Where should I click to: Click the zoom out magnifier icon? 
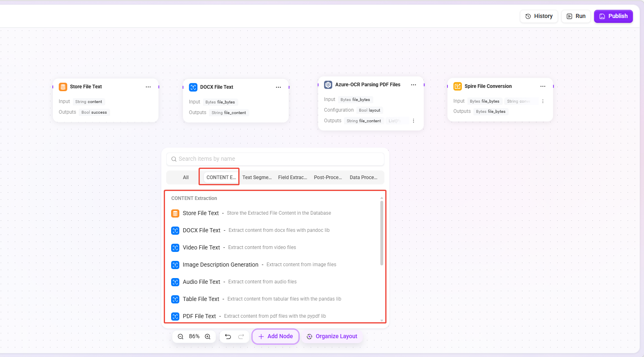[x=181, y=337]
